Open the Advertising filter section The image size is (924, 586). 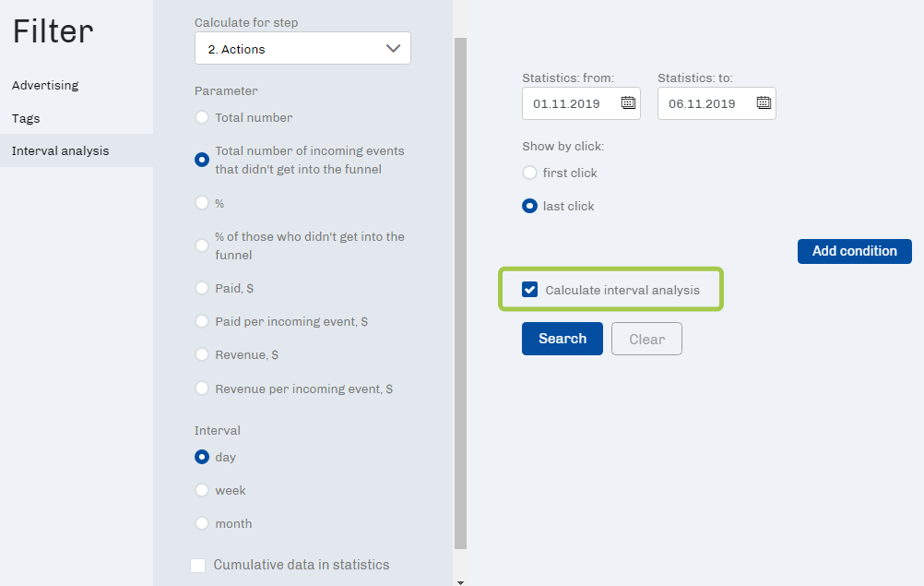(x=45, y=85)
